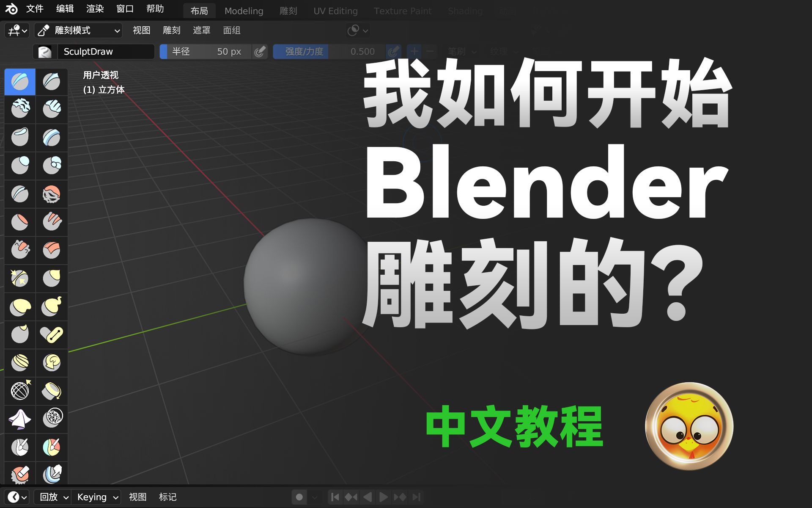Screen dimensions: 812x508
Task: Click the SculptDraw brush name field
Action: click(106, 52)
